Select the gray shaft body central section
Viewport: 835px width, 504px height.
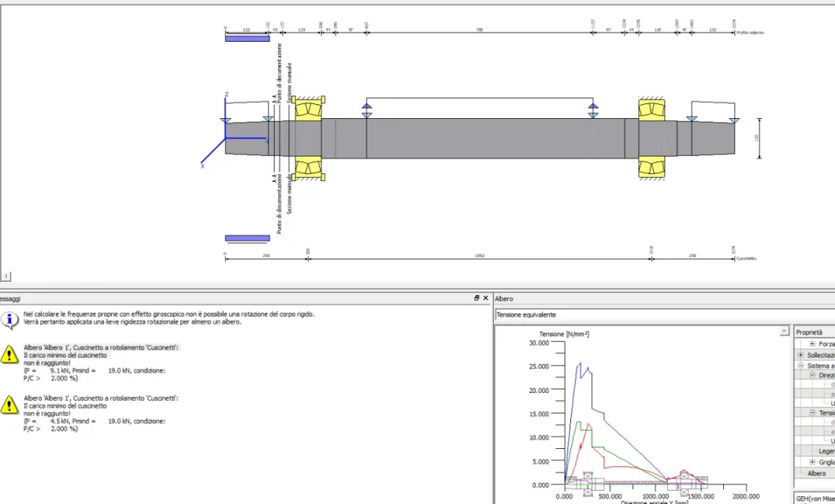coord(481,138)
